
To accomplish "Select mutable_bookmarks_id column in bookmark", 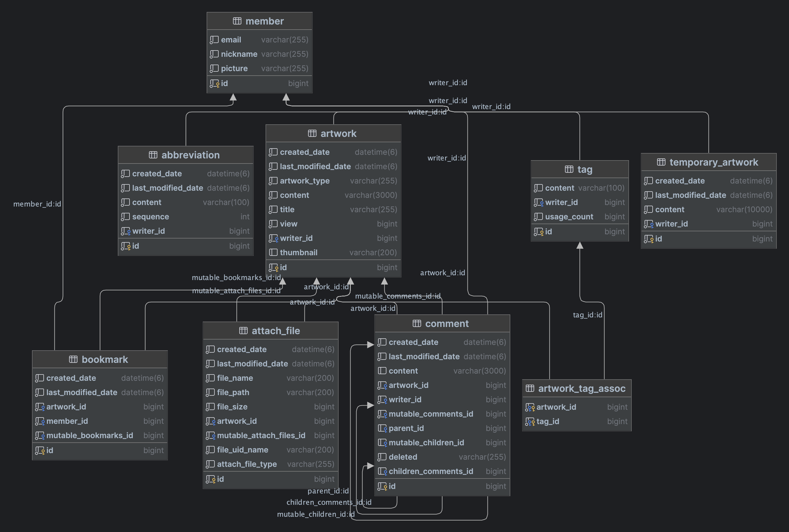I will coord(100,435).
